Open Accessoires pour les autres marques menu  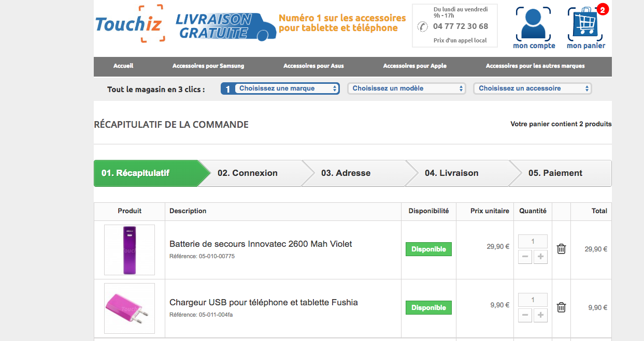coord(535,66)
